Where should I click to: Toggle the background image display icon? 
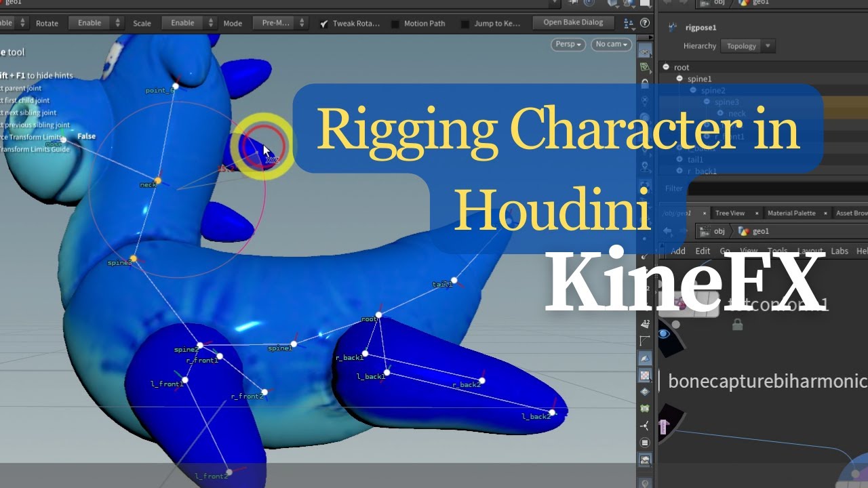coord(645,460)
